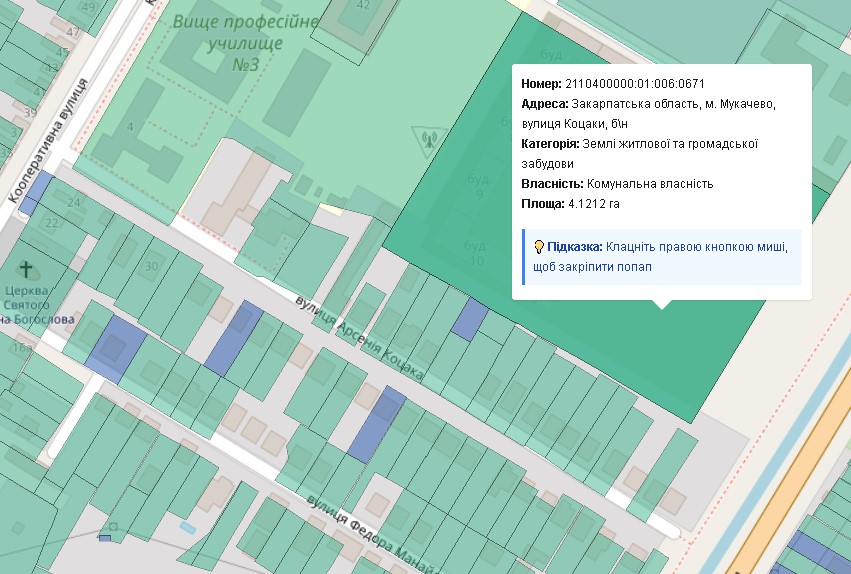Click the parcel numbered 30

coord(151,266)
